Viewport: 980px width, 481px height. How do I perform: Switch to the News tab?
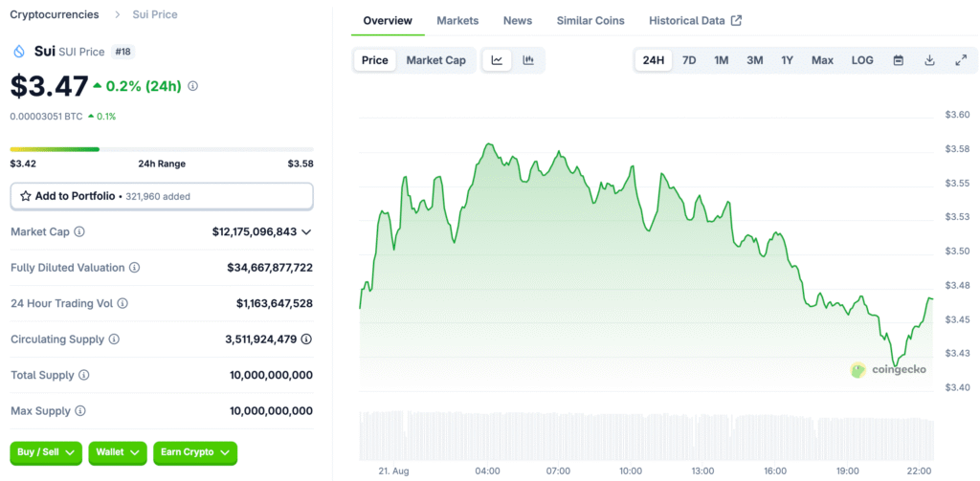click(x=518, y=21)
